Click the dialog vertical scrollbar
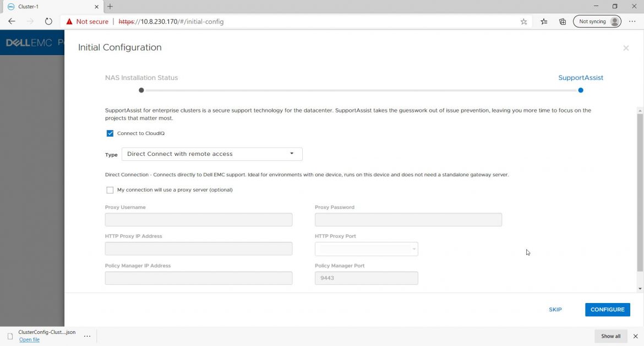This screenshot has height=346, width=644. [x=640, y=193]
